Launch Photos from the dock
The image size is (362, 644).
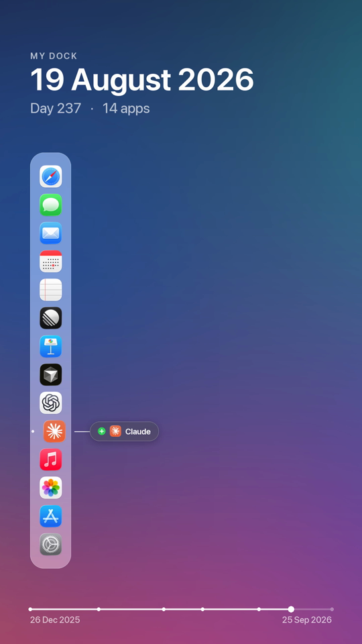coord(50,488)
